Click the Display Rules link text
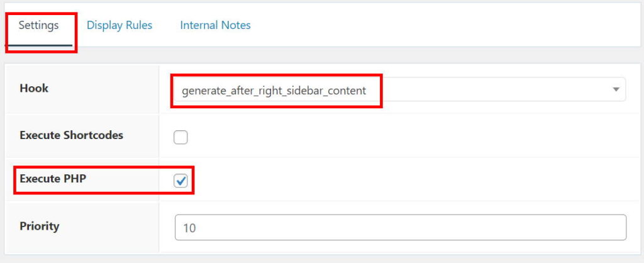Viewport: 644px width, 263px height. point(119,26)
